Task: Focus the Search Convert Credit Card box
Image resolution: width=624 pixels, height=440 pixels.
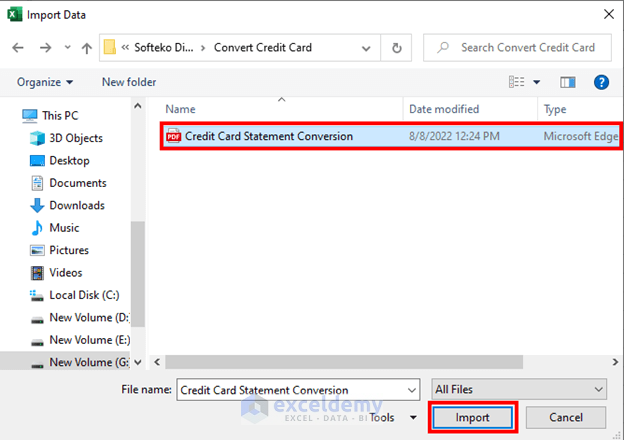Action: pyautogui.click(x=517, y=48)
